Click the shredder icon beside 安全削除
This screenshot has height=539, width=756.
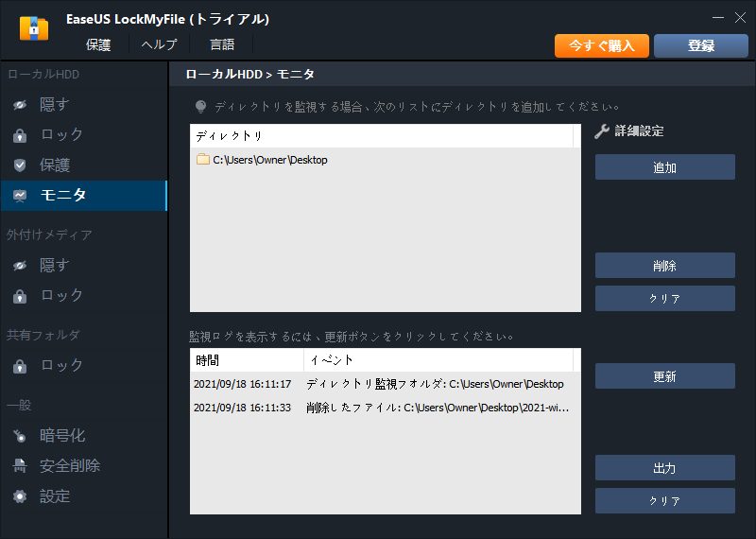coord(20,466)
